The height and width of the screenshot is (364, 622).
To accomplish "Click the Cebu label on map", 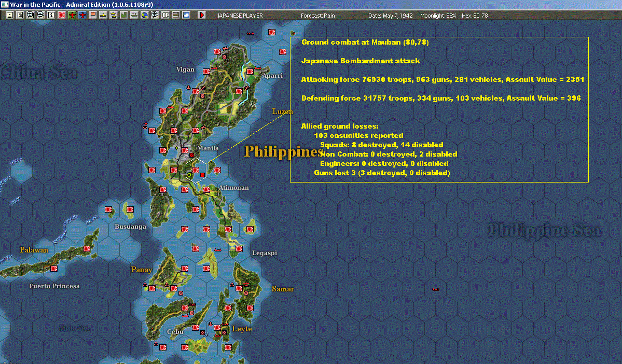I will pos(175,331).
